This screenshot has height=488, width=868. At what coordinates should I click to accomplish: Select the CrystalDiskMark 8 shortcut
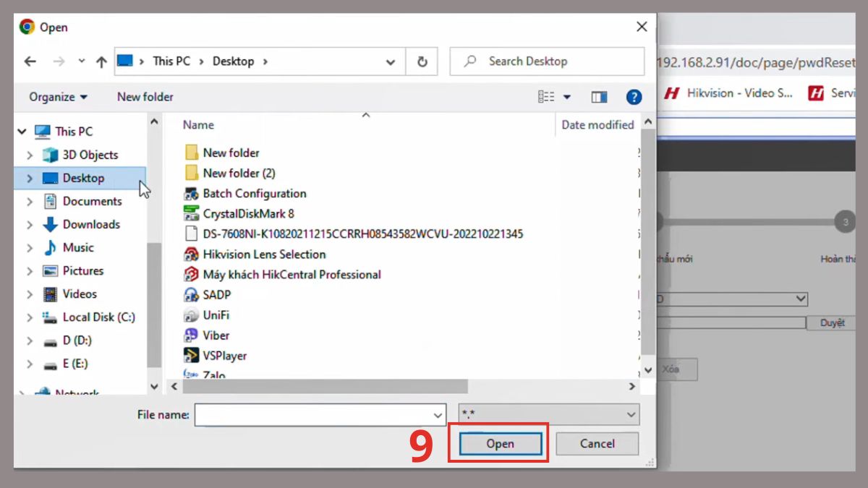248,213
